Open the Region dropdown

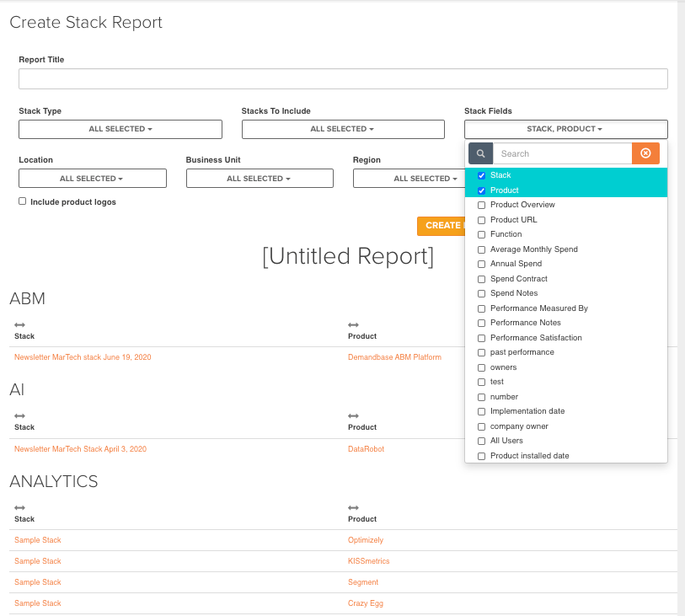[x=409, y=179]
